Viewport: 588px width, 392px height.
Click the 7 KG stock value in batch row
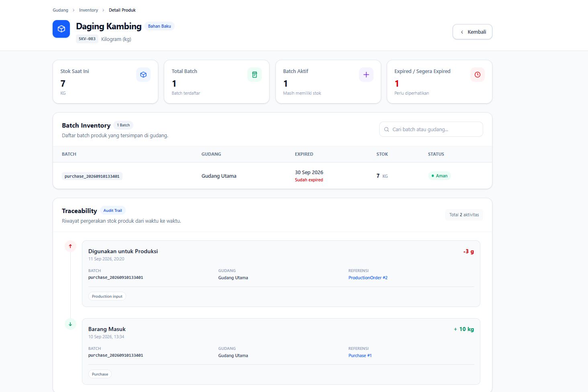[382, 176]
